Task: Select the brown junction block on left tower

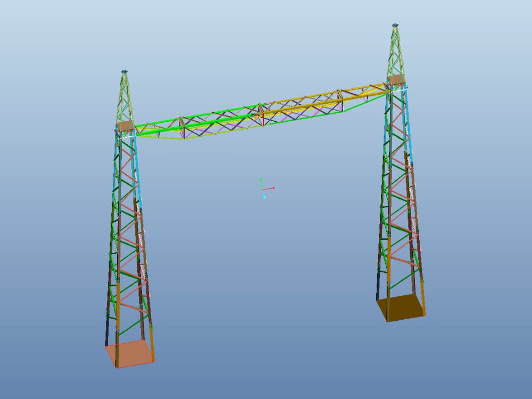Action: coord(124,126)
